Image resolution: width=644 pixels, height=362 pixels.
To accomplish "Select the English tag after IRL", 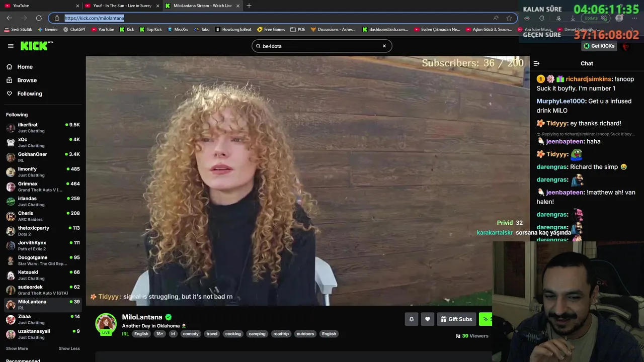I will click(x=141, y=334).
